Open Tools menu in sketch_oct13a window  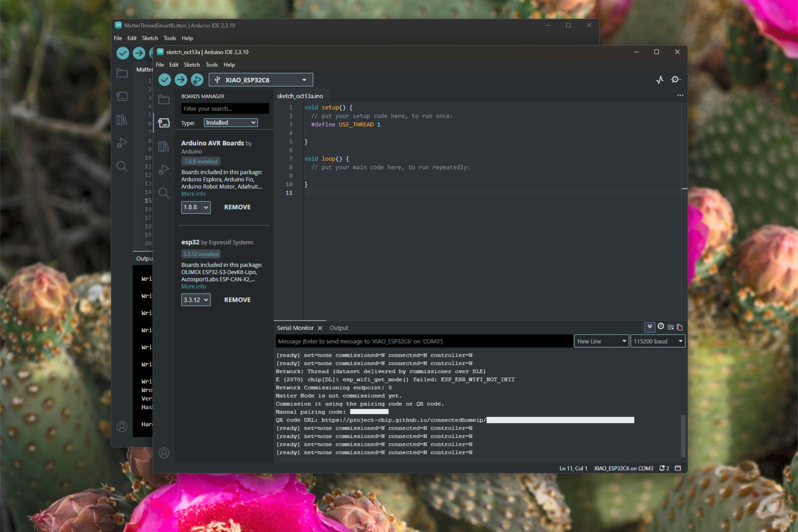click(212, 65)
